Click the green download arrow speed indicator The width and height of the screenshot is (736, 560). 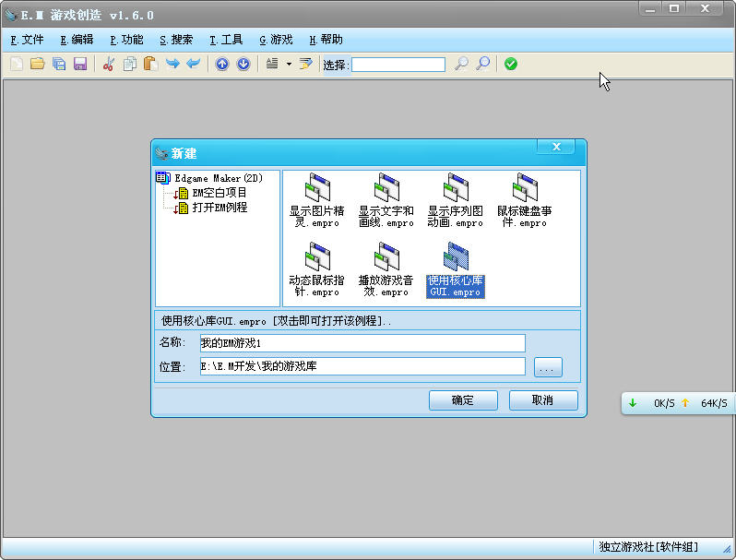(x=633, y=403)
